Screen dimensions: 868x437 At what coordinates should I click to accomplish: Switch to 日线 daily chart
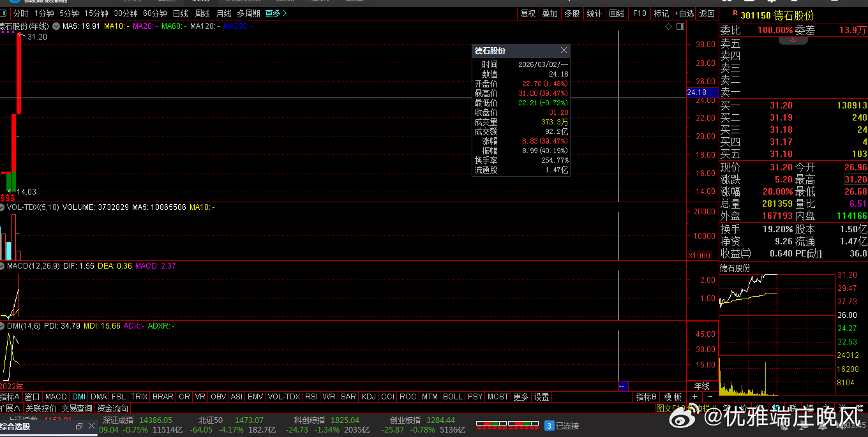181,13
